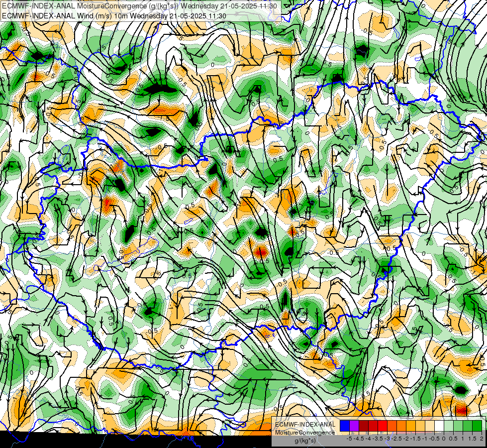Viewport: 487px width, 448px height.
Task: Click the -2.5 tick on the legend scale
Action: [396, 439]
